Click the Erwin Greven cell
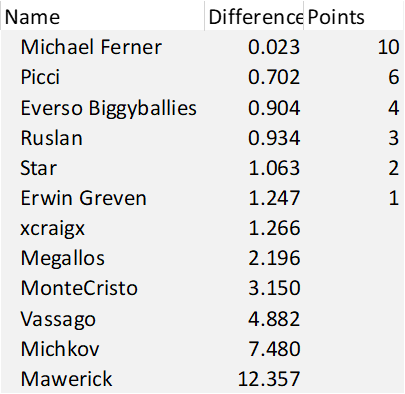405x394 pixels. pos(103,198)
